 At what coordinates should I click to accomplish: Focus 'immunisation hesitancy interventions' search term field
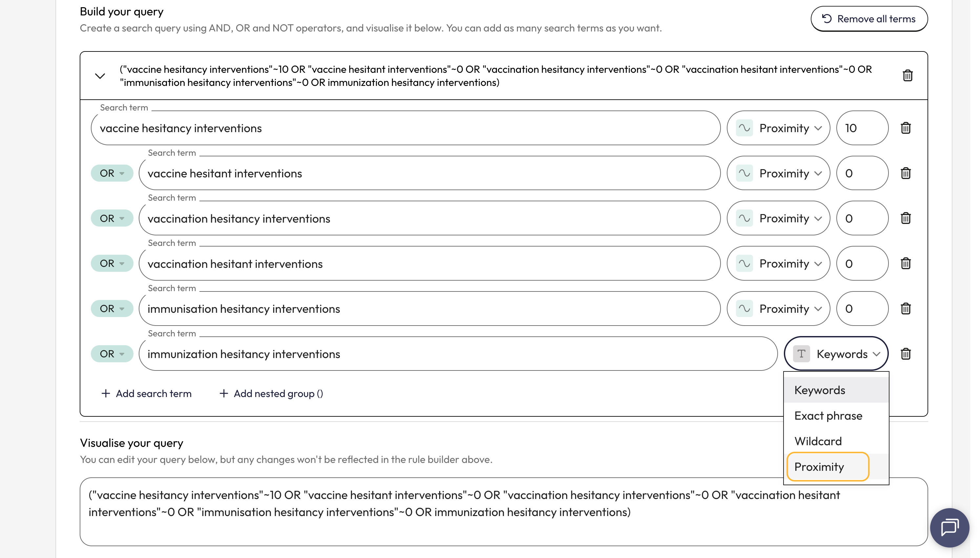(430, 309)
